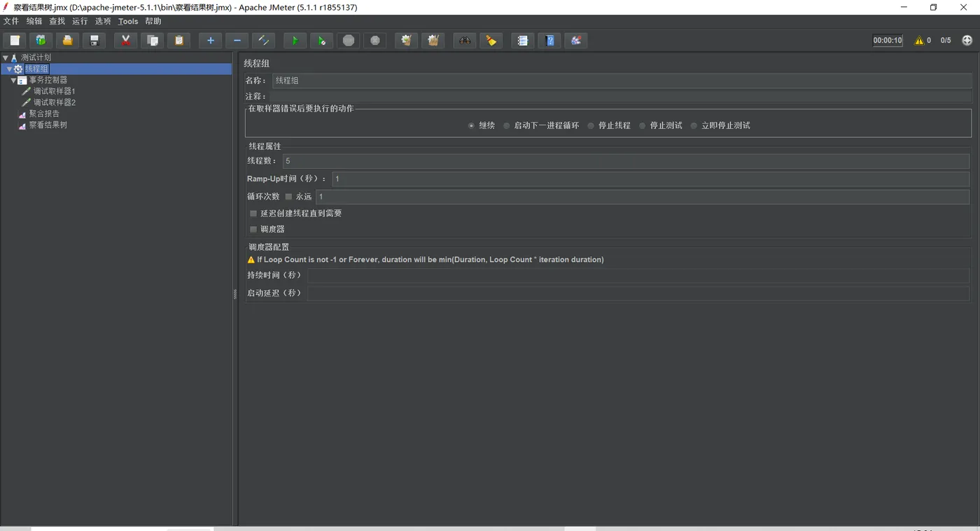Start the test with green play icon
This screenshot has height=531, width=980.
(x=295, y=41)
